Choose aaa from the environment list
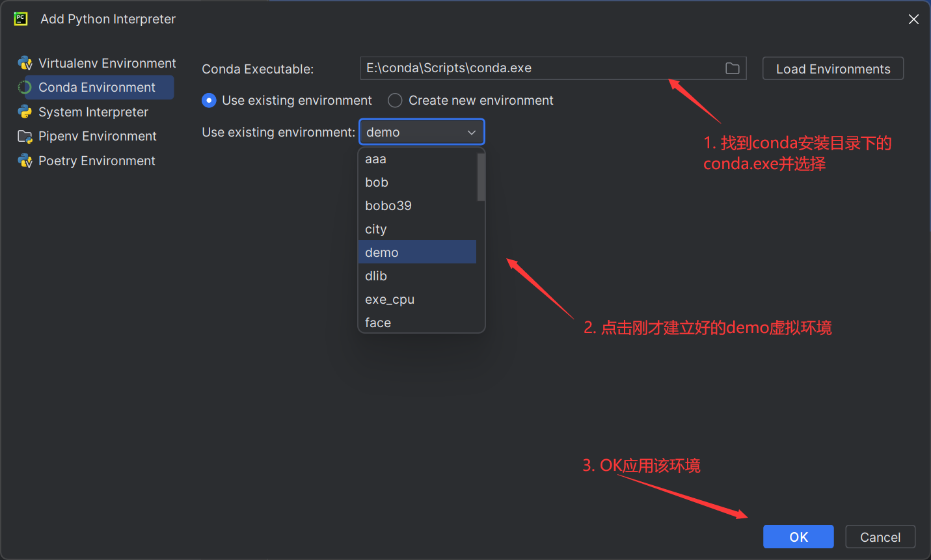 click(417, 159)
